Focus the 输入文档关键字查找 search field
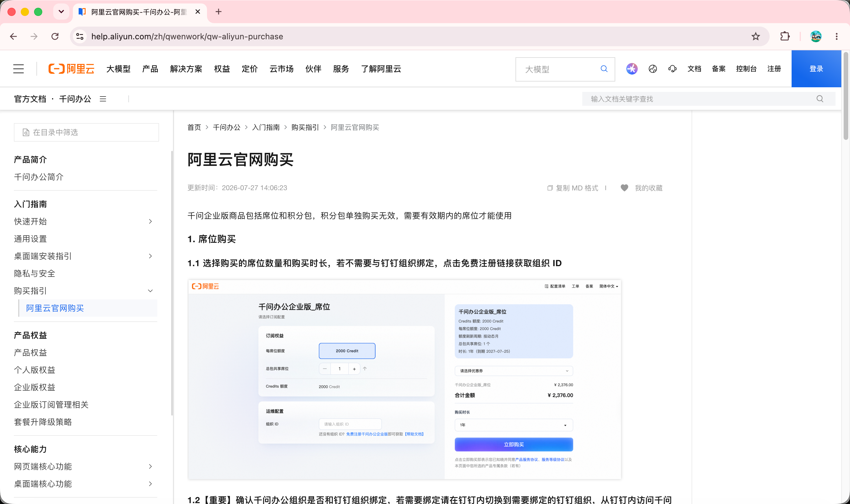Image resolution: width=850 pixels, height=504 pixels. tap(709, 99)
